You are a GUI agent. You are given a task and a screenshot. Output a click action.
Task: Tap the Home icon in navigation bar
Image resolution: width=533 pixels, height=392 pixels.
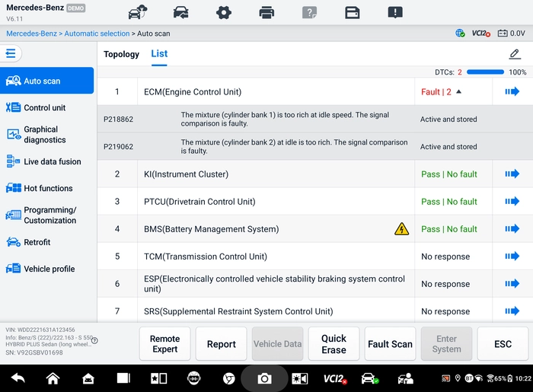pos(53,378)
